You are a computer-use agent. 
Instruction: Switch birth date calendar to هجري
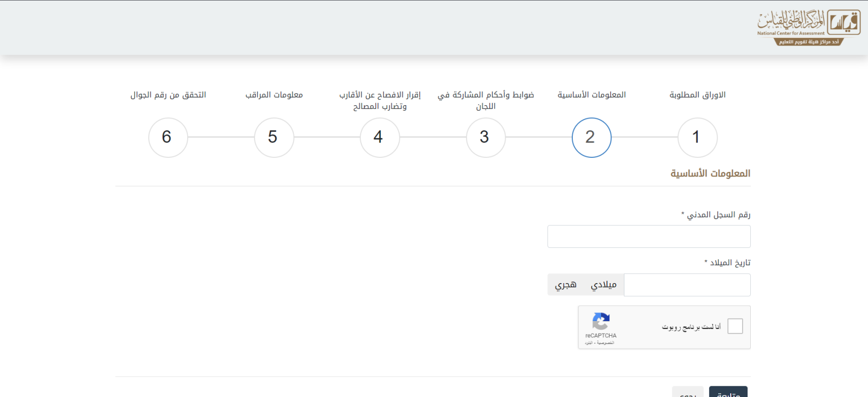coord(565,285)
